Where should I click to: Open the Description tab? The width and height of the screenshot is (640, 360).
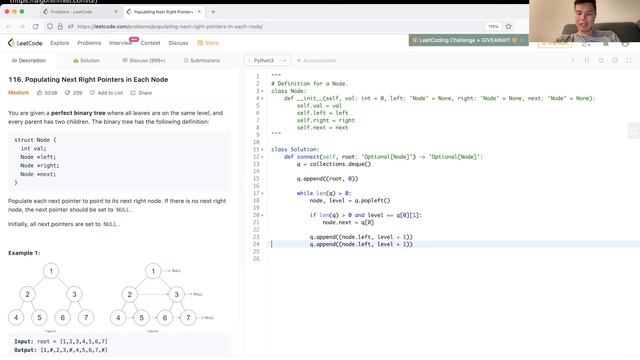pos(29,60)
